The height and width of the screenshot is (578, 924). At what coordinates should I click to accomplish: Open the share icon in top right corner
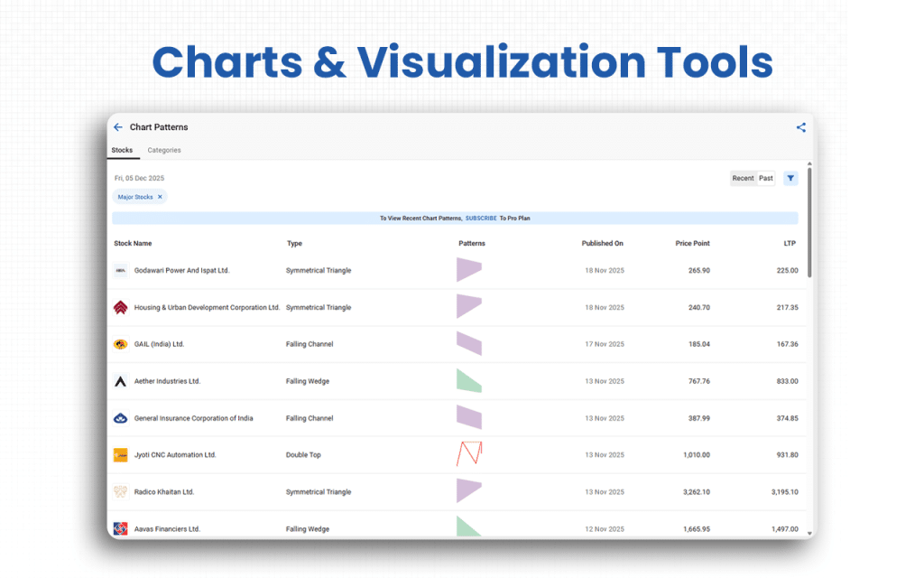pos(800,126)
